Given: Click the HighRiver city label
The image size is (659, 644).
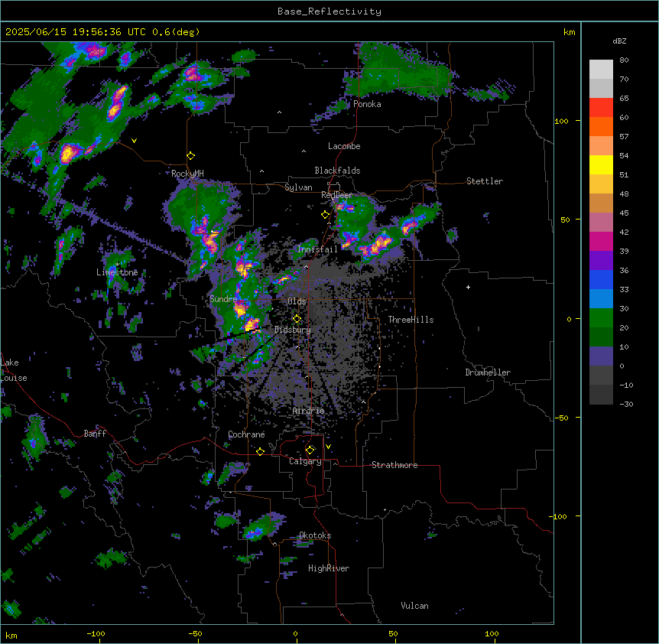Looking at the screenshot, I should pyautogui.click(x=329, y=568).
